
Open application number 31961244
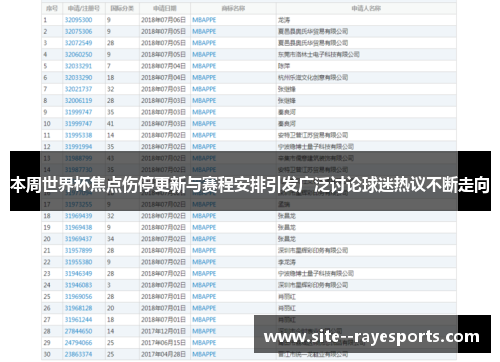click(x=78, y=320)
